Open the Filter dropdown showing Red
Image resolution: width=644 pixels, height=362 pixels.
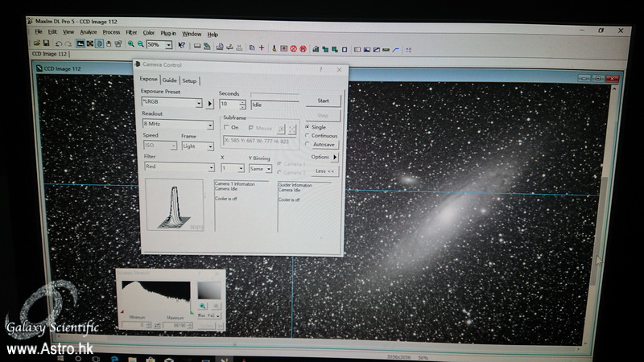(x=211, y=167)
